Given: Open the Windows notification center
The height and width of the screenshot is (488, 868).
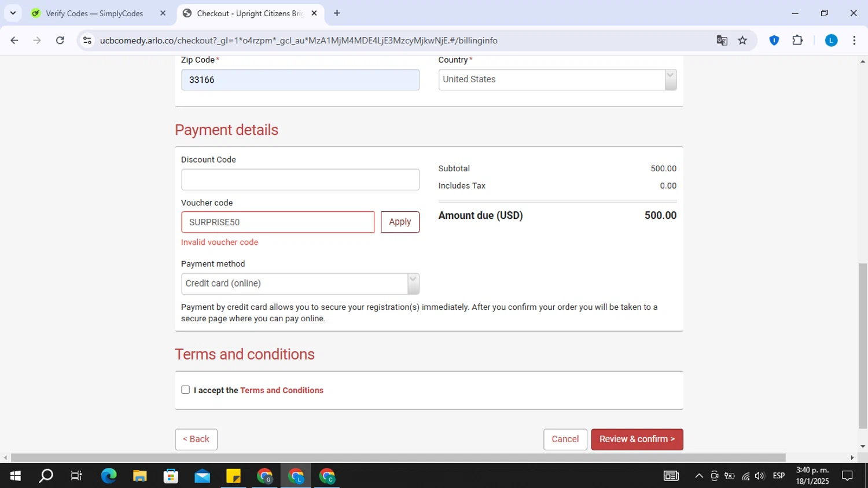Looking at the screenshot, I should point(847,476).
